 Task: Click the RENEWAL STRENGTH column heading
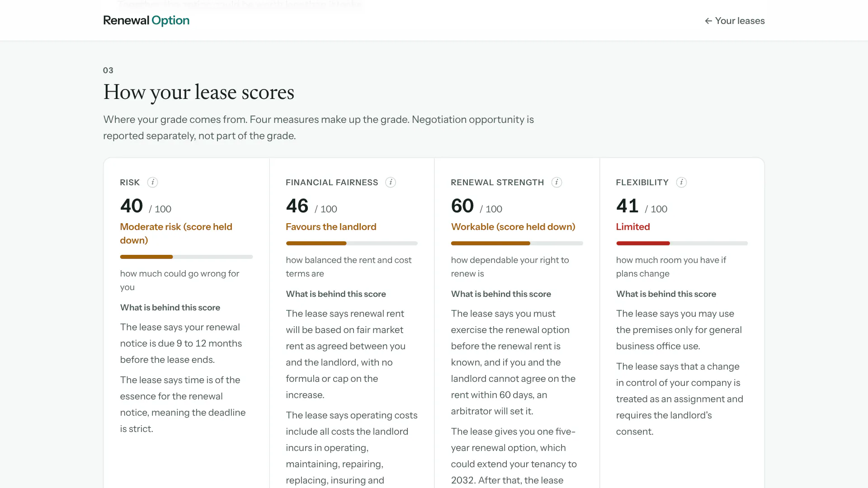[x=497, y=182]
